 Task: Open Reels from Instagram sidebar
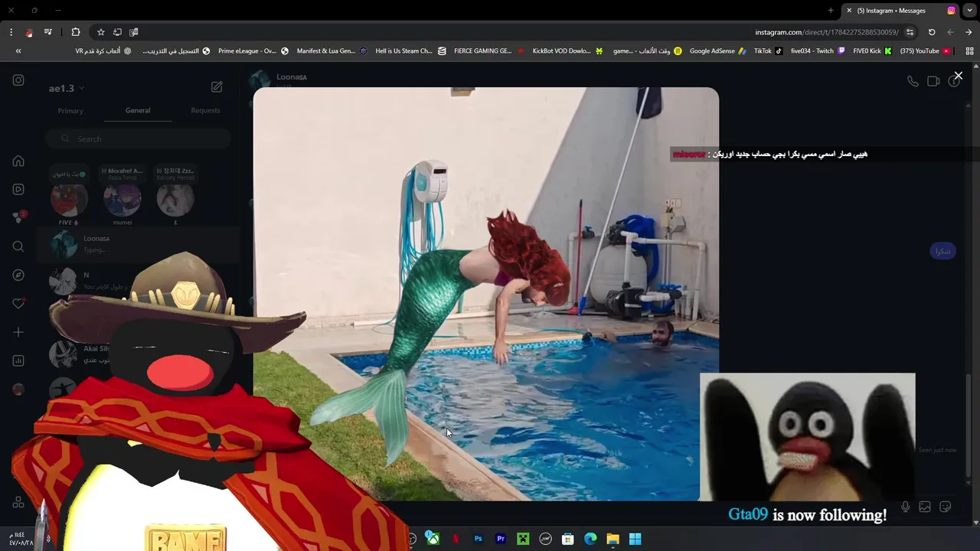click(x=18, y=189)
